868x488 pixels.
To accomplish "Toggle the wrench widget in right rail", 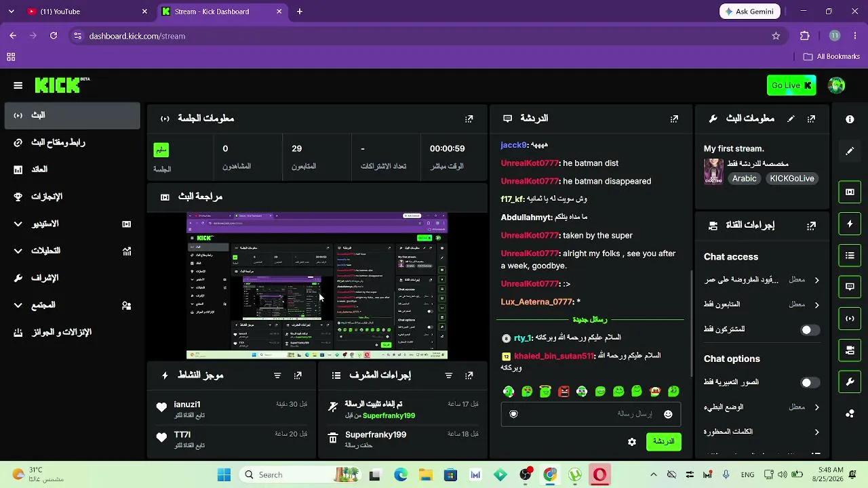I will pyautogui.click(x=850, y=382).
